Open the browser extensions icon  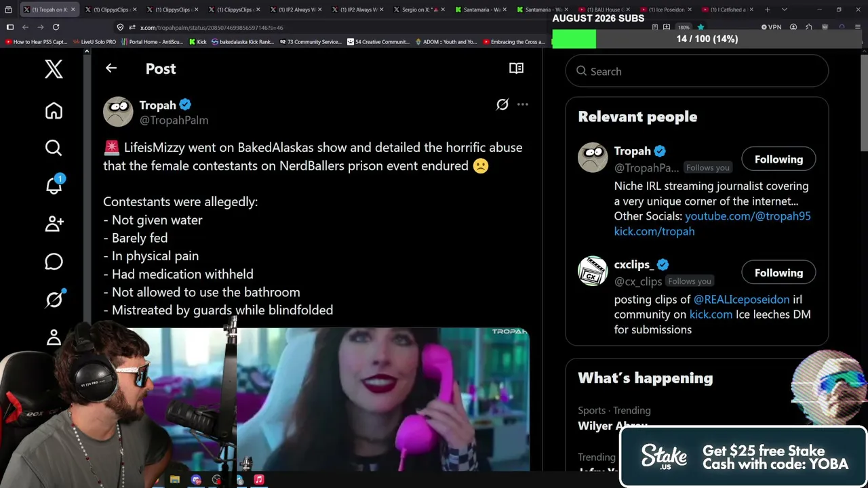coord(809,27)
